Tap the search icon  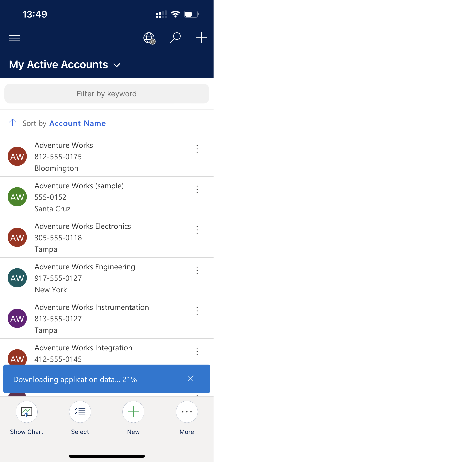click(x=175, y=38)
